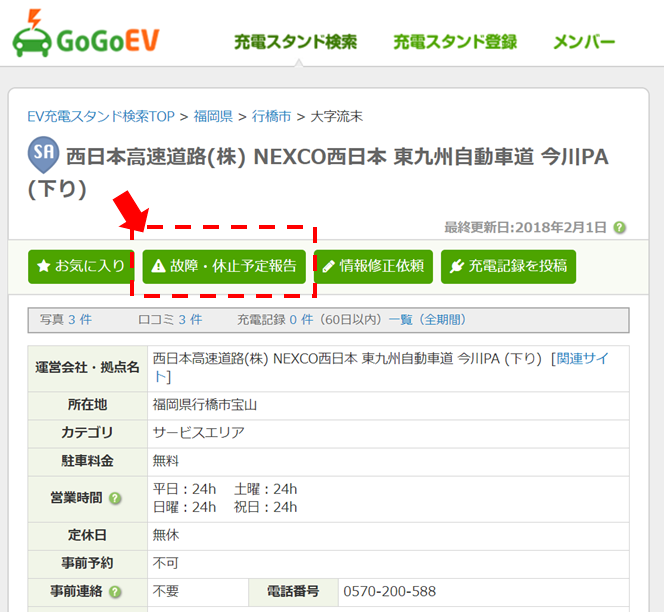Select the 運営会社・拠点名 row label

coord(88,368)
